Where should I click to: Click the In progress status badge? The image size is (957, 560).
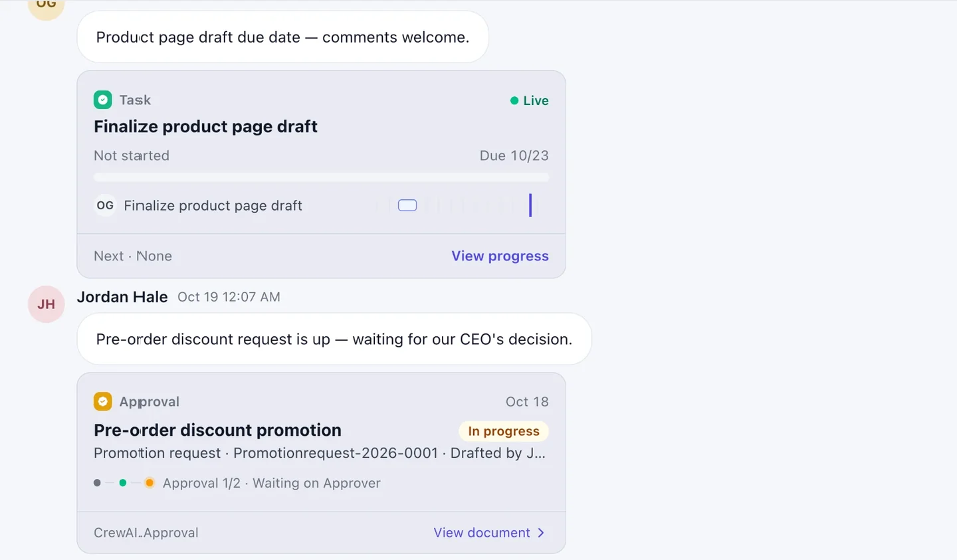coord(504,431)
